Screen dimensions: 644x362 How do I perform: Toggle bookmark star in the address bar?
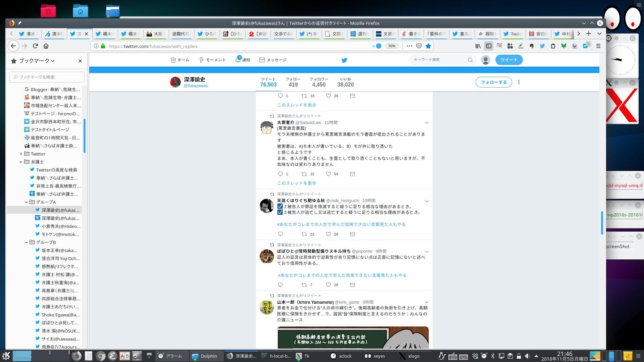point(428,46)
